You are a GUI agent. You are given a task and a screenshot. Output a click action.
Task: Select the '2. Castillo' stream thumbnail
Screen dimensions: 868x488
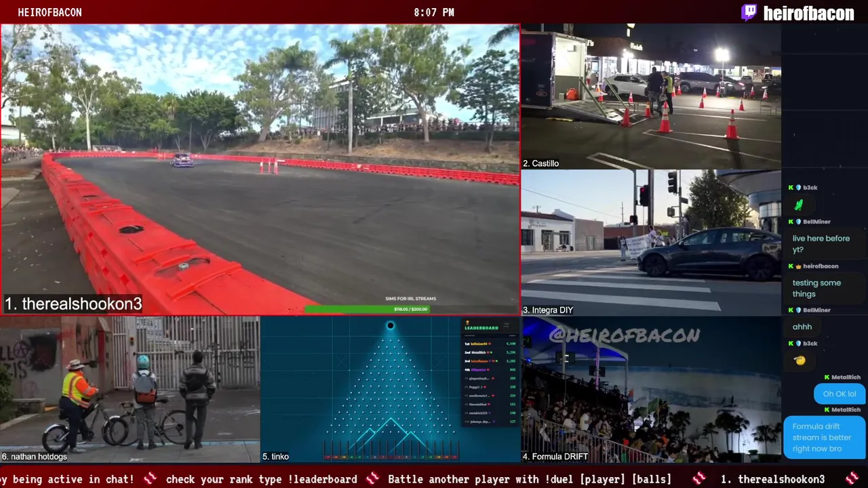click(651, 96)
